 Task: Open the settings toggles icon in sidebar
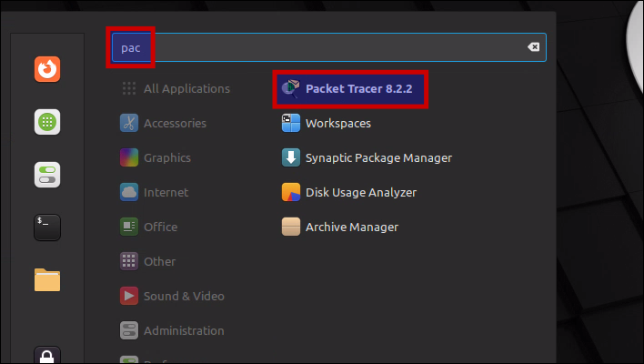point(47,174)
